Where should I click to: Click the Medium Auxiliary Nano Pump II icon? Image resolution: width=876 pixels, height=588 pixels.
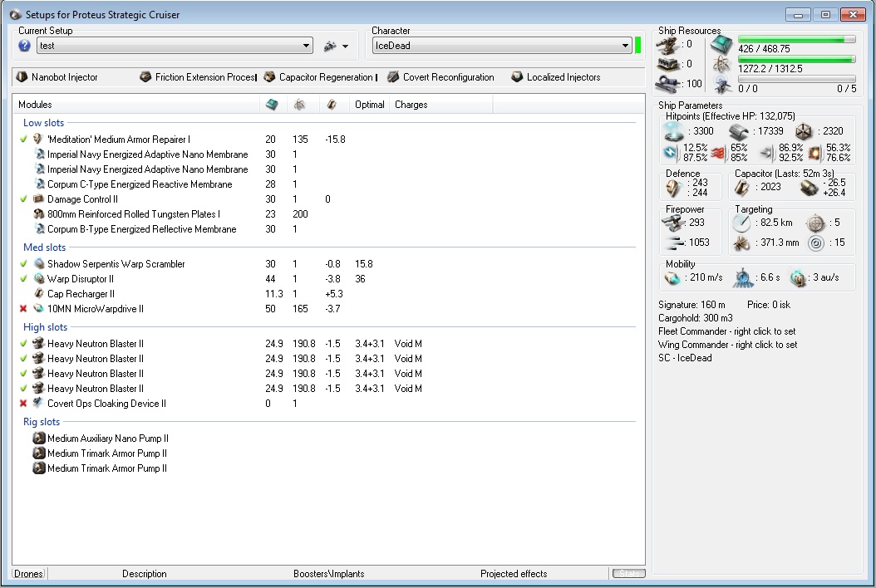pyautogui.click(x=38, y=439)
